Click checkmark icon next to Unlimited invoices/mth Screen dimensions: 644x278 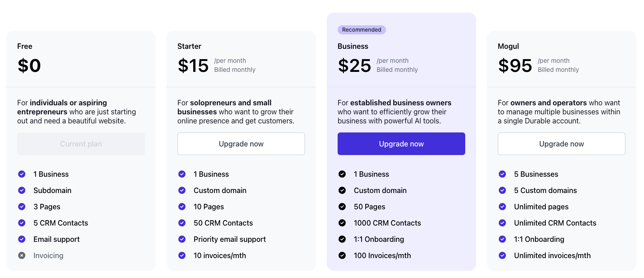tap(502, 255)
